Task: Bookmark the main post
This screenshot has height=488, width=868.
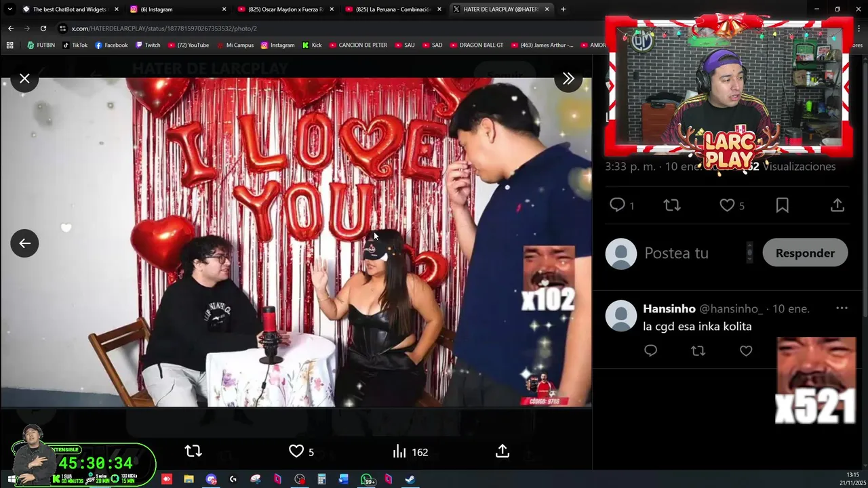Action: click(x=783, y=205)
